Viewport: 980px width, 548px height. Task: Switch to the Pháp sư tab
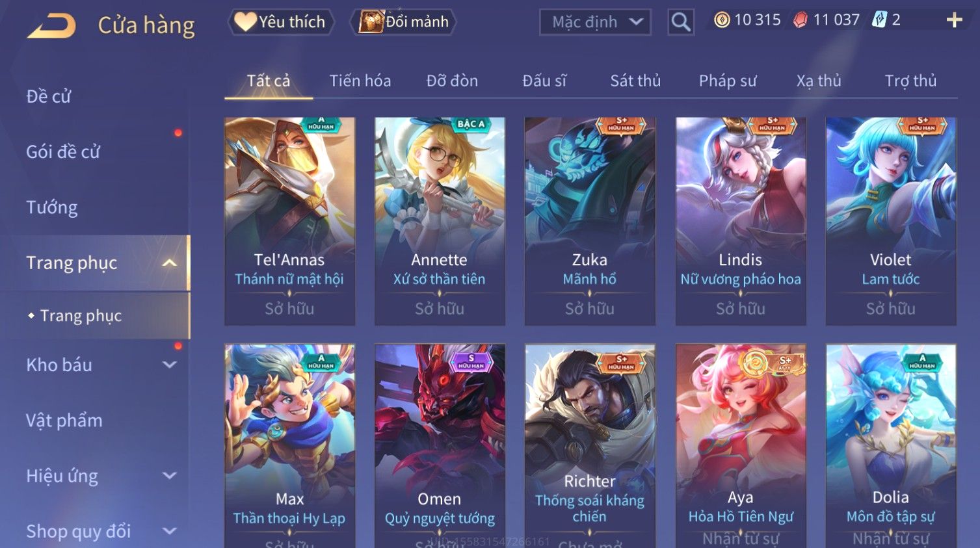728,81
